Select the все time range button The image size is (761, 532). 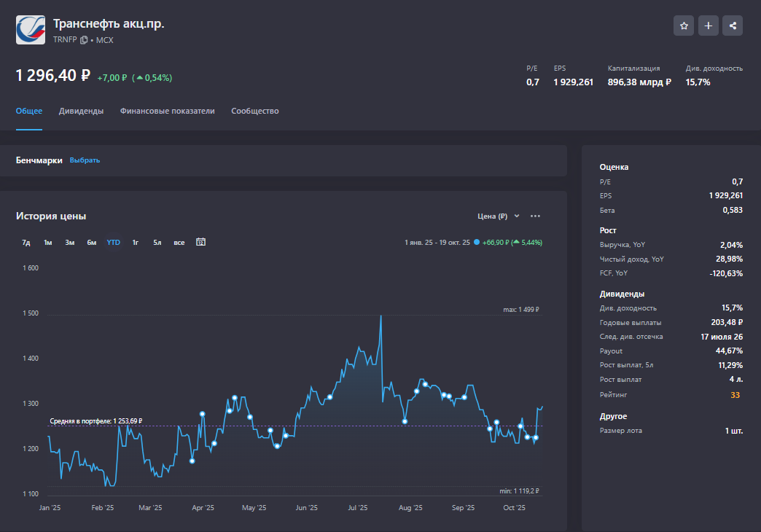point(179,243)
